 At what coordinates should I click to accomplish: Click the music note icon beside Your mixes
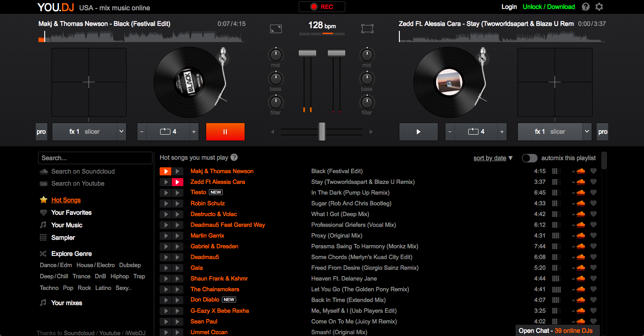pyautogui.click(x=43, y=303)
